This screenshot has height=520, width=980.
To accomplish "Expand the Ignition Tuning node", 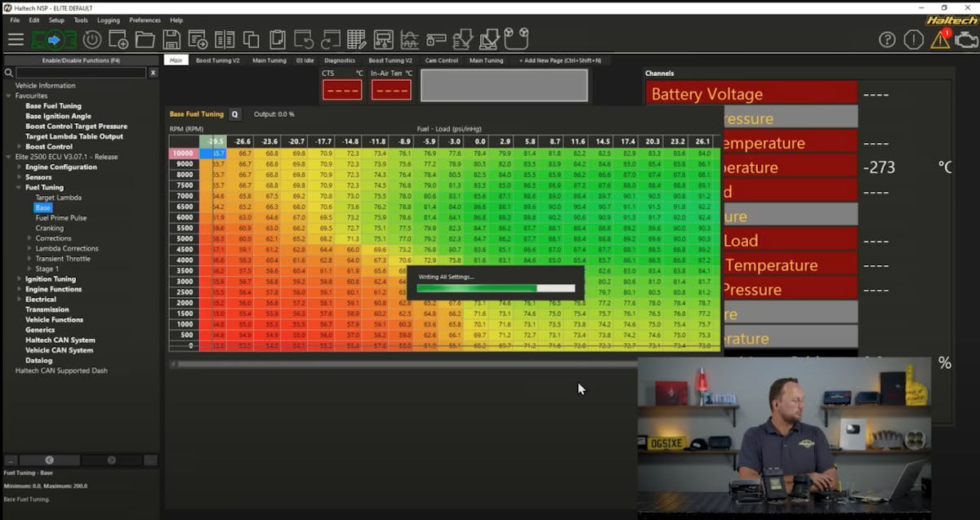I will [x=19, y=279].
